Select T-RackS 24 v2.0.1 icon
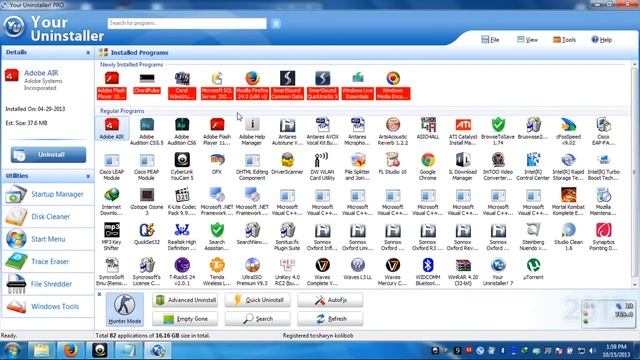 tap(182, 272)
